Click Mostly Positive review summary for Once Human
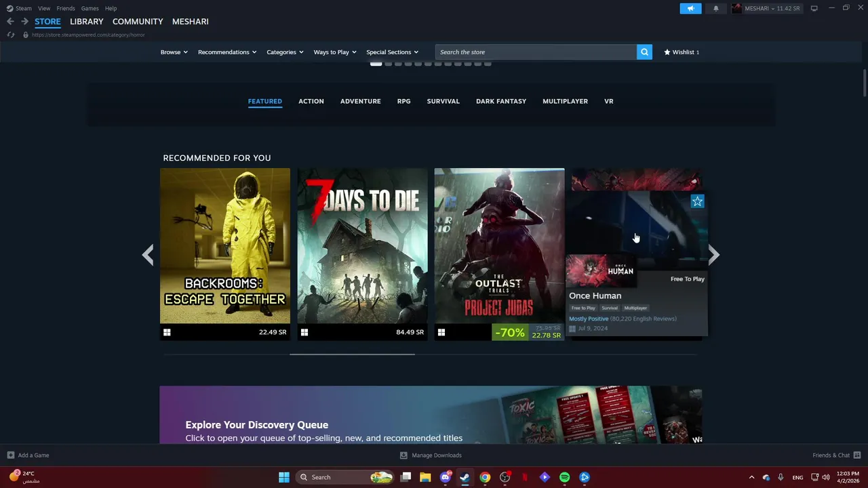Screen dimensions: 868x488 pos(589,319)
